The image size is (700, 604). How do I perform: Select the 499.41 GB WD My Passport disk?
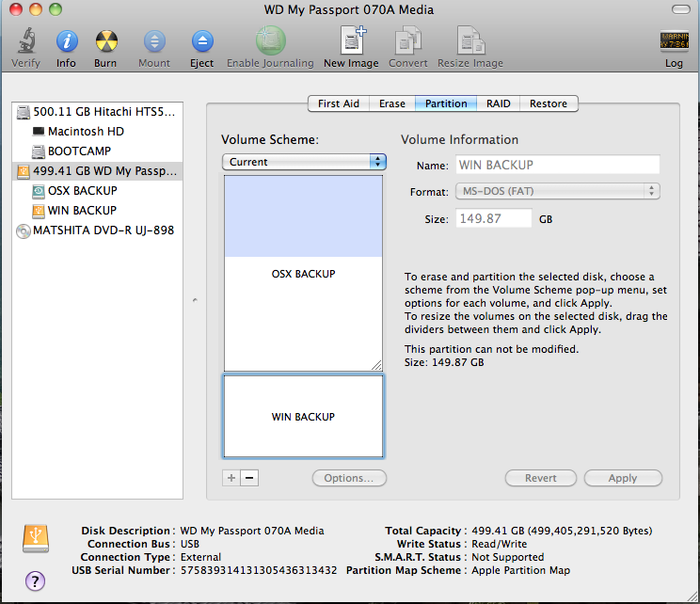click(x=97, y=170)
